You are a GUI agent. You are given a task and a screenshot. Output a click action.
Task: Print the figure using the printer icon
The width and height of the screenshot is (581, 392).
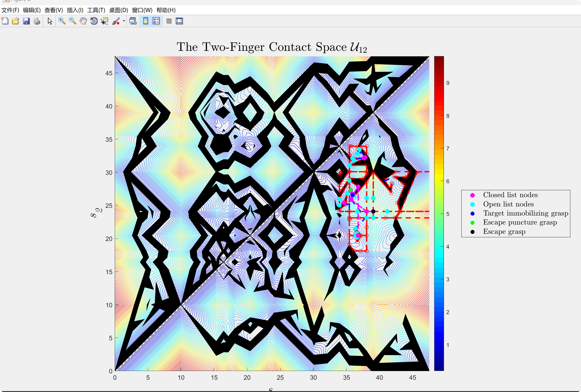(x=37, y=21)
